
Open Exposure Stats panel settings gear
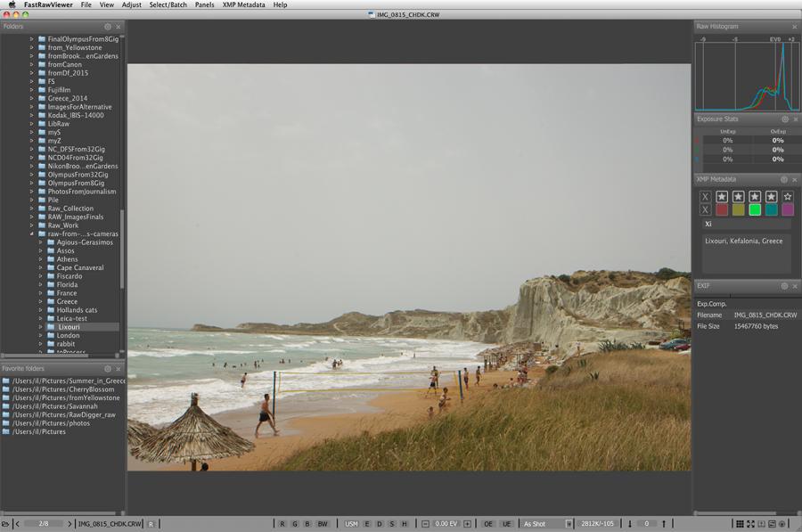click(x=785, y=119)
